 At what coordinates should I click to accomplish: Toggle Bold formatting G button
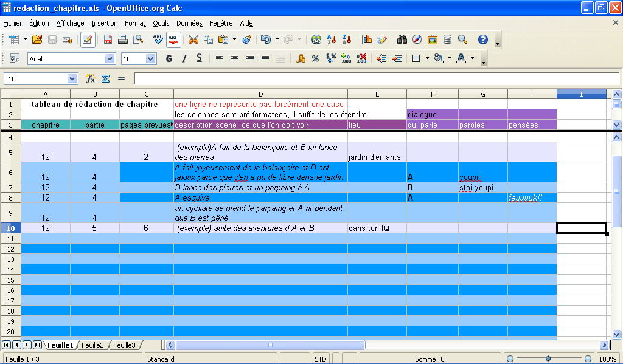[169, 59]
